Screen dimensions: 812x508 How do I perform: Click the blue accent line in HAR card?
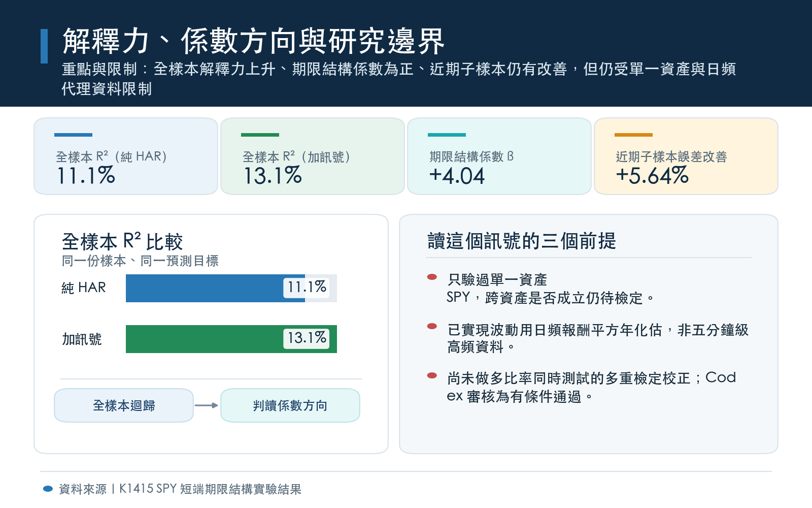(73, 135)
